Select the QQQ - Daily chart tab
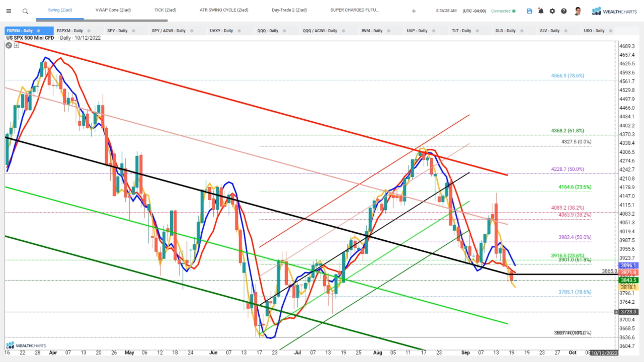This screenshot has height=362, width=644. (268, 31)
